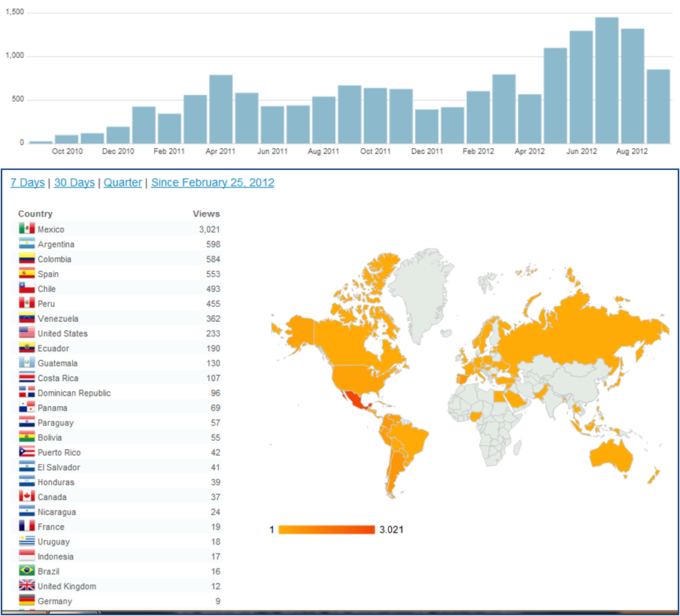Click the Argentina flag icon
Viewport: 680px width, 616px height.
26,244
